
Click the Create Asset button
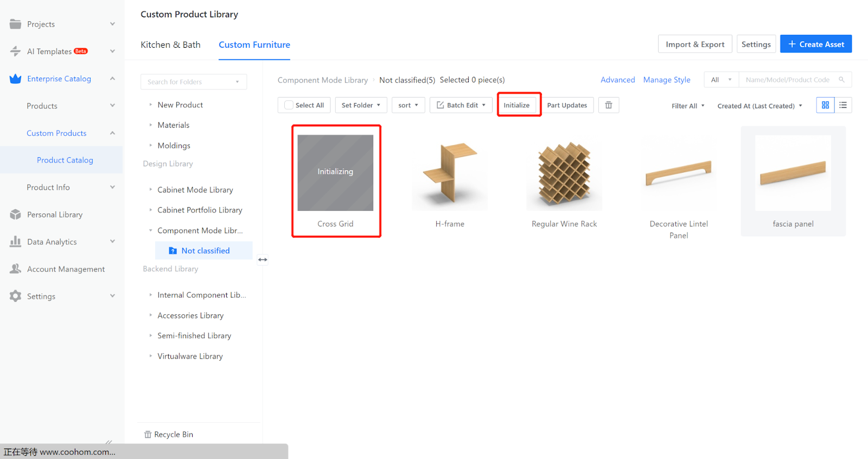[x=815, y=44]
